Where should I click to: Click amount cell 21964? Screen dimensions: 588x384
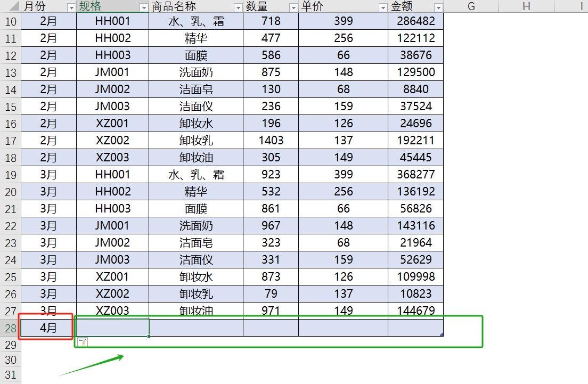[416, 243]
